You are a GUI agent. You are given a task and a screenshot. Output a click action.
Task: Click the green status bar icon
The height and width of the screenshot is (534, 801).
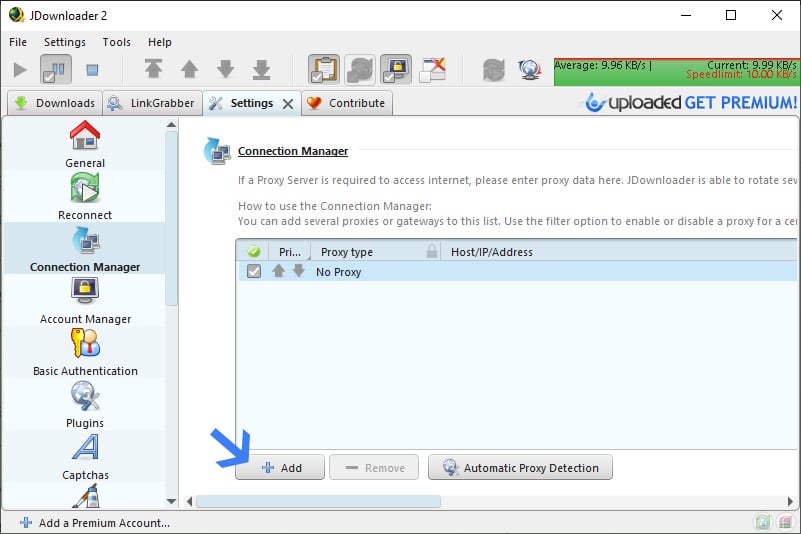762,522
